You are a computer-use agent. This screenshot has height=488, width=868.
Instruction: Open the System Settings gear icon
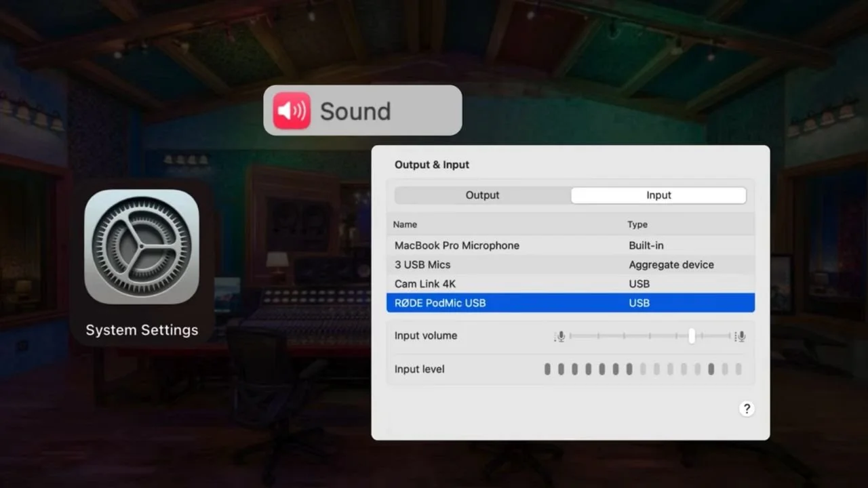[x=142, y=247]
